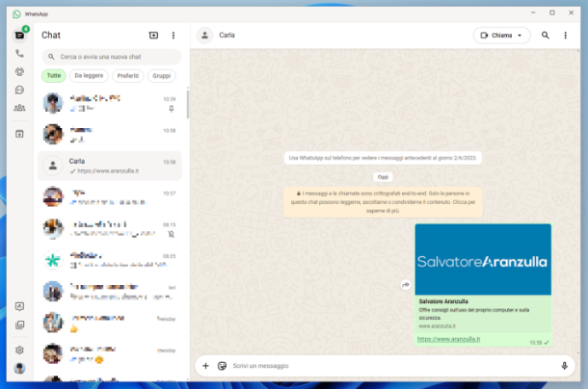Image resolution: width=588 pixels, height=389 pixels.
Task: Open the chat dated Ieri
Action: [x=110, y=292]
